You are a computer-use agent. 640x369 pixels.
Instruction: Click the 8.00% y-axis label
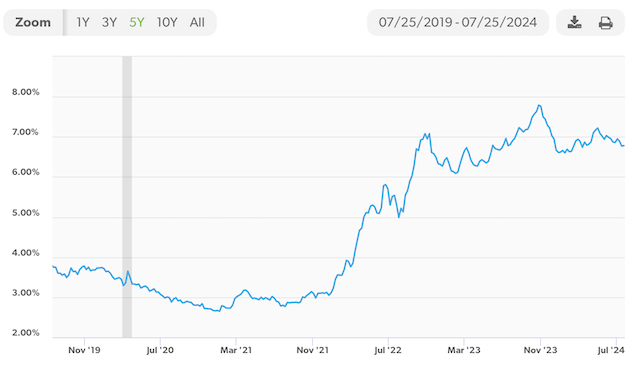pyautogui.click(x=26, y=92)
